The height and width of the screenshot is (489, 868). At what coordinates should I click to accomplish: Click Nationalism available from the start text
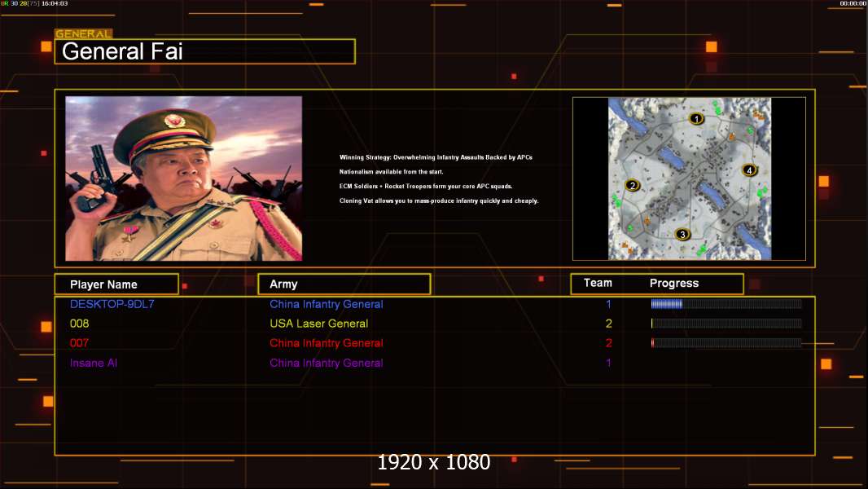click(x=392, y=172)
